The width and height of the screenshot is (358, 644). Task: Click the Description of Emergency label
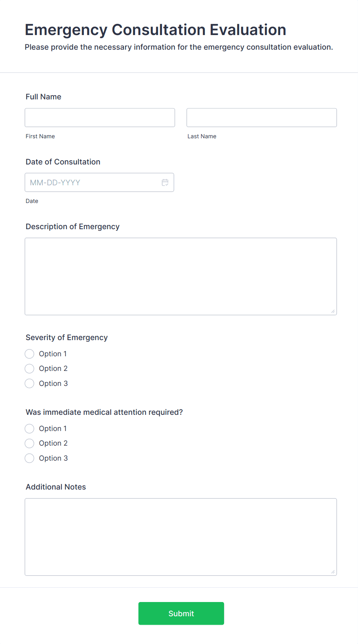(x=72, y=226)
